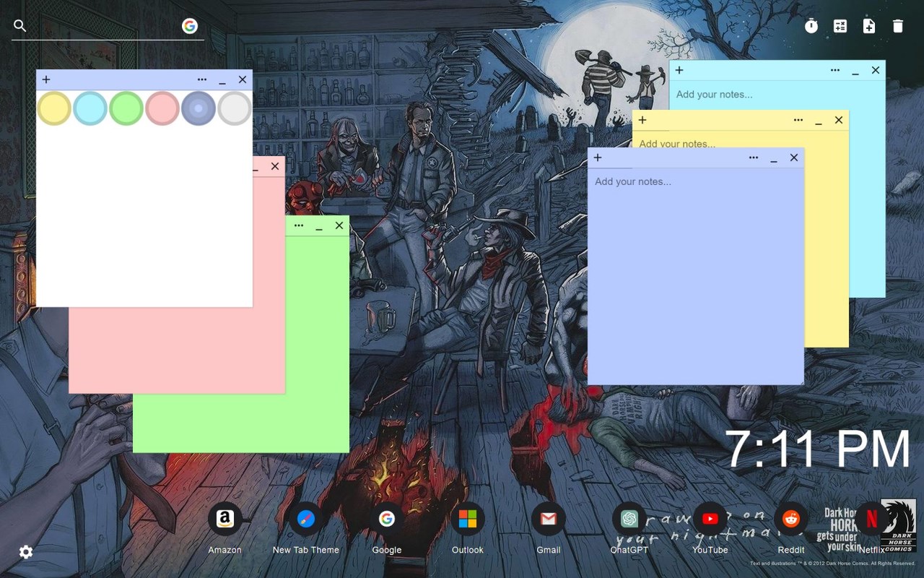Open the Gmail shortcut
924x578 pixels.
549,519
